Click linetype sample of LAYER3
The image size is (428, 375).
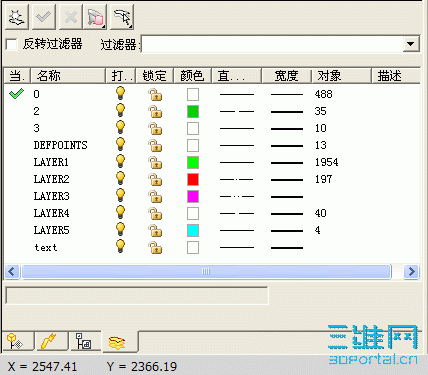tap(237, 197)
